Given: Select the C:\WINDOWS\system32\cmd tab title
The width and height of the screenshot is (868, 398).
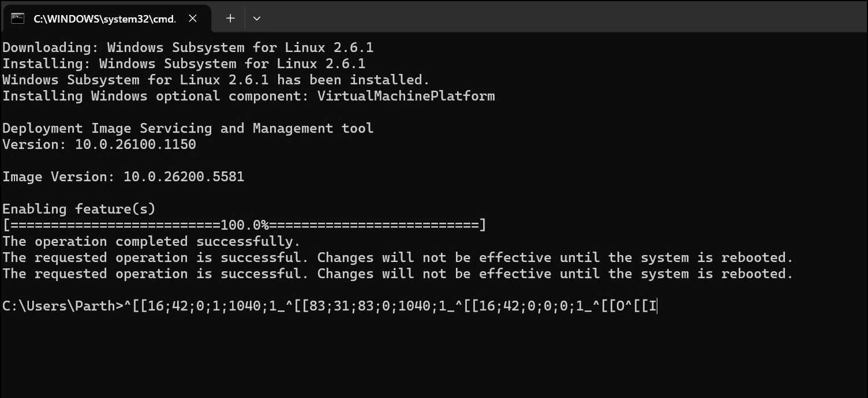Looking at the screenshot, I should point(104,19).
